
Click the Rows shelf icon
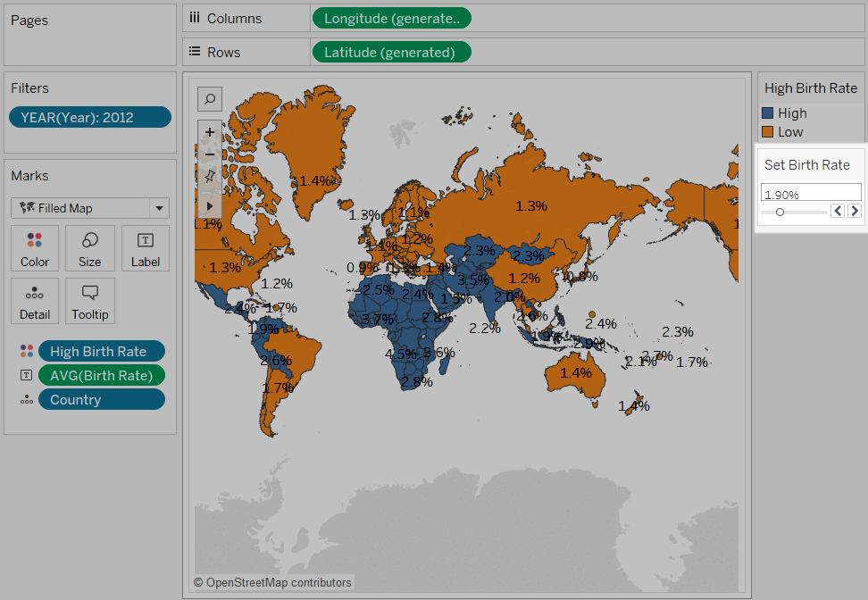point(195,52)
